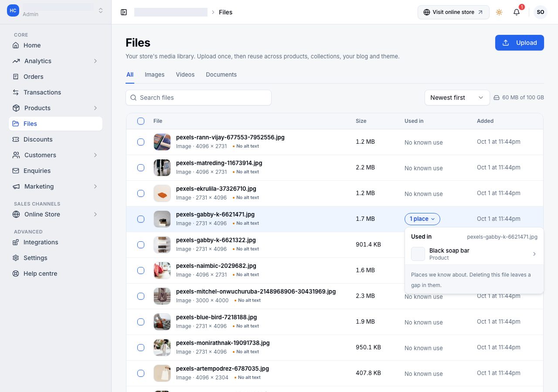Open the store switcher at top left
558x392 pixels.
click(x=56, y=10)
